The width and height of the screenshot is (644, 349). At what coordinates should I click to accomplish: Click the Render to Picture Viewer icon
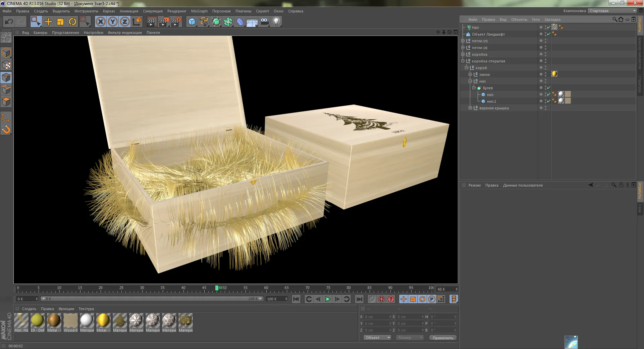[x=164, y=22]
